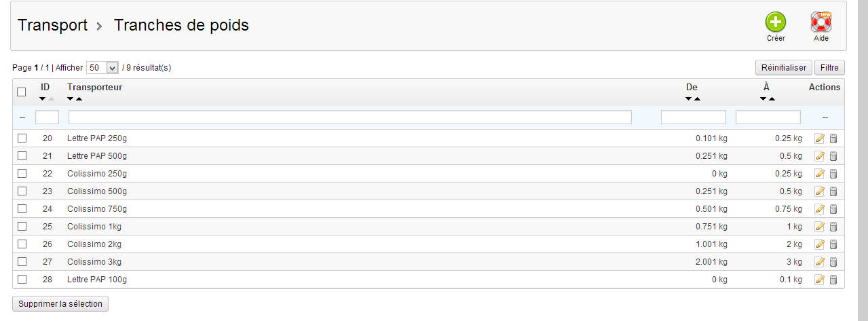The image size is (868, 321).
Task: Focus the Transporteur filter text field
Action: (350, 117)
